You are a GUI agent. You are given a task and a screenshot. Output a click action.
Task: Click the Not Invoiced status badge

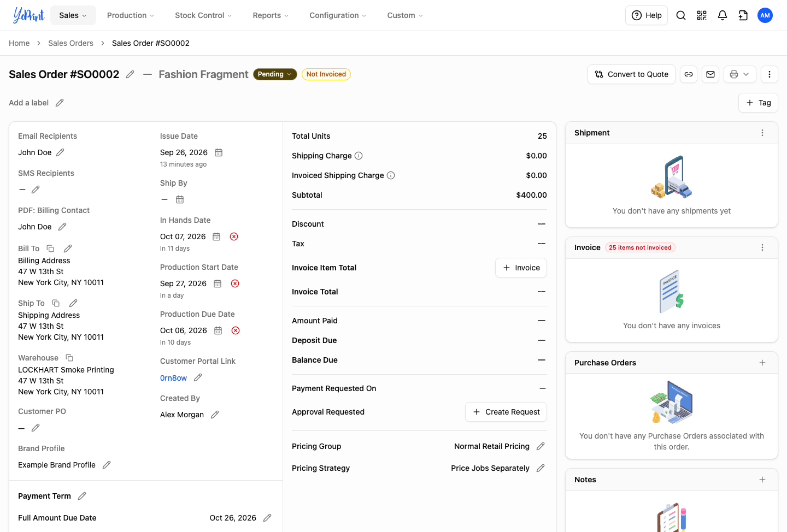(x=326, y=74)
